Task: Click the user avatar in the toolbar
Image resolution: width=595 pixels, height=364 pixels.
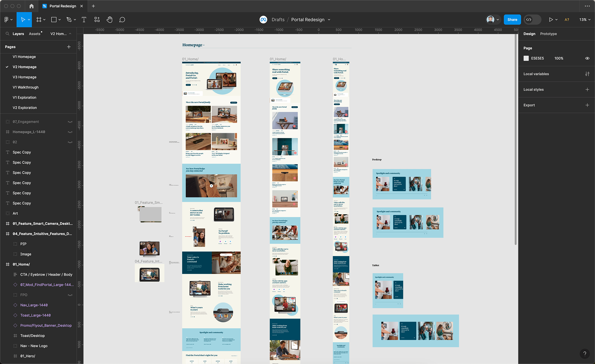Action: pyautogui.click(x=490, y=19)
